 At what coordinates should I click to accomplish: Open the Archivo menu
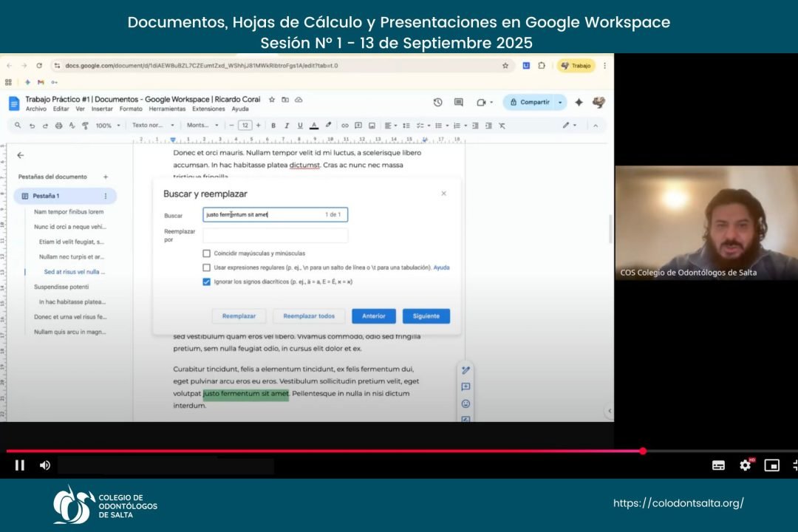pyautogui.click(x=36, y=109)
